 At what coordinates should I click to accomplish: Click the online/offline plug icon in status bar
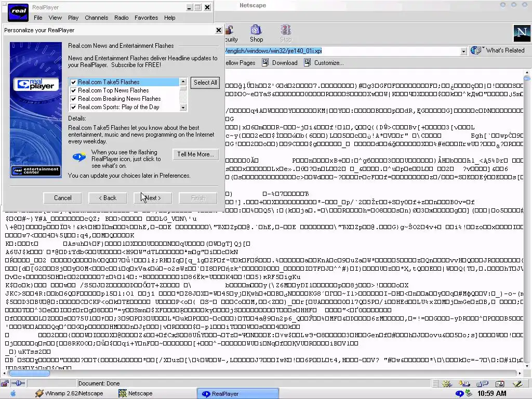(18, 383)
